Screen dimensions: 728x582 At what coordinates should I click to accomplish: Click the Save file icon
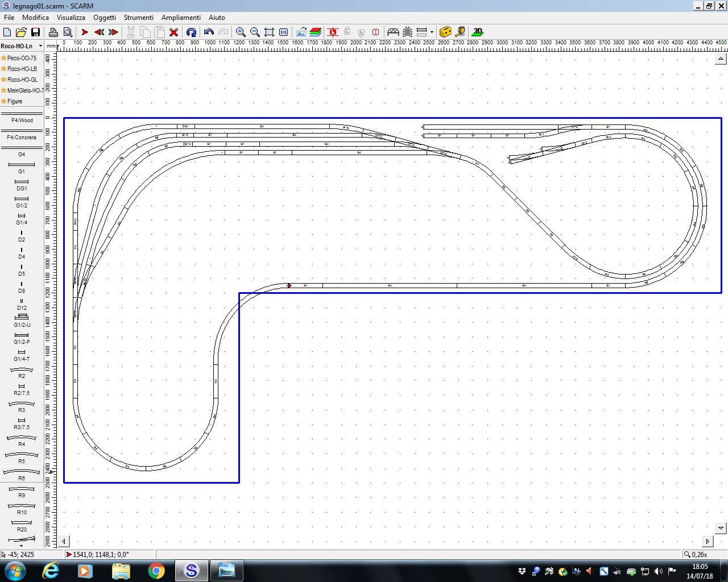click(35, 32)
